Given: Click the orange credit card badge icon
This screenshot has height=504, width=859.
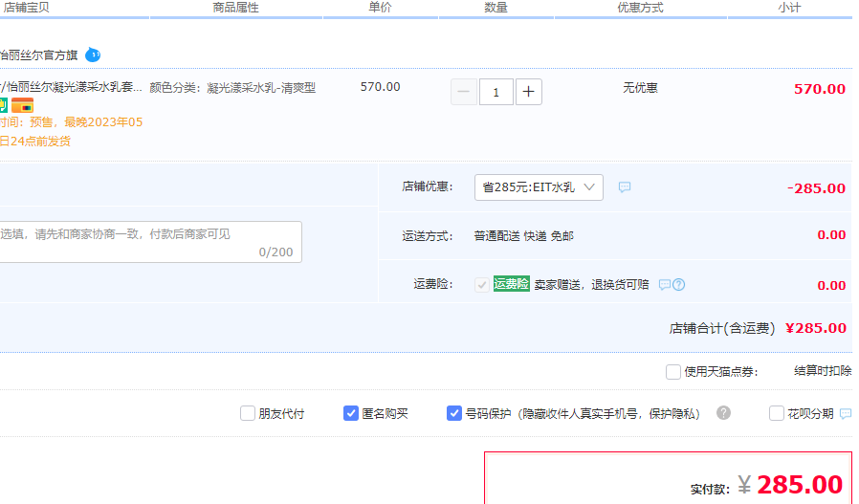Looking at the screenshot, I should click(x=22, y=105).
